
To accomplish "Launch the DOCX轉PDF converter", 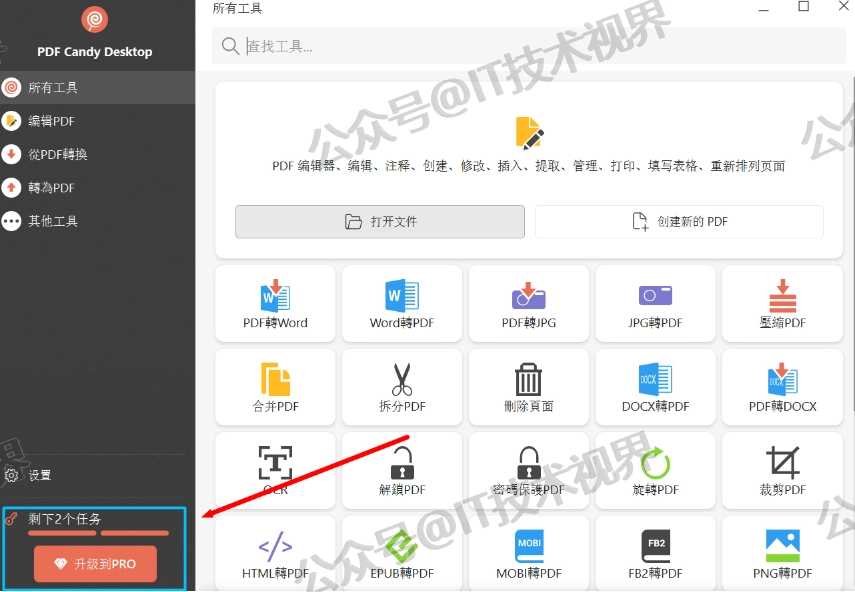I will [655, 387].
